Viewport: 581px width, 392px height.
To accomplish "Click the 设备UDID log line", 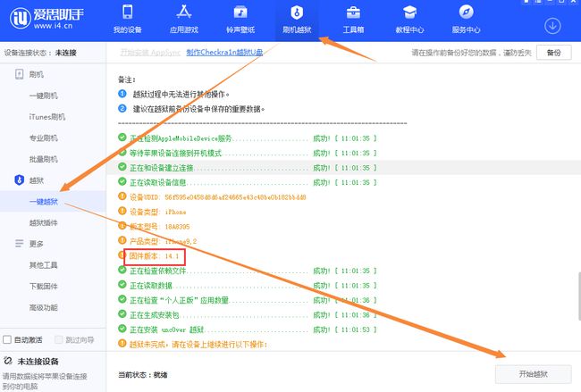I will coord(218,197).
